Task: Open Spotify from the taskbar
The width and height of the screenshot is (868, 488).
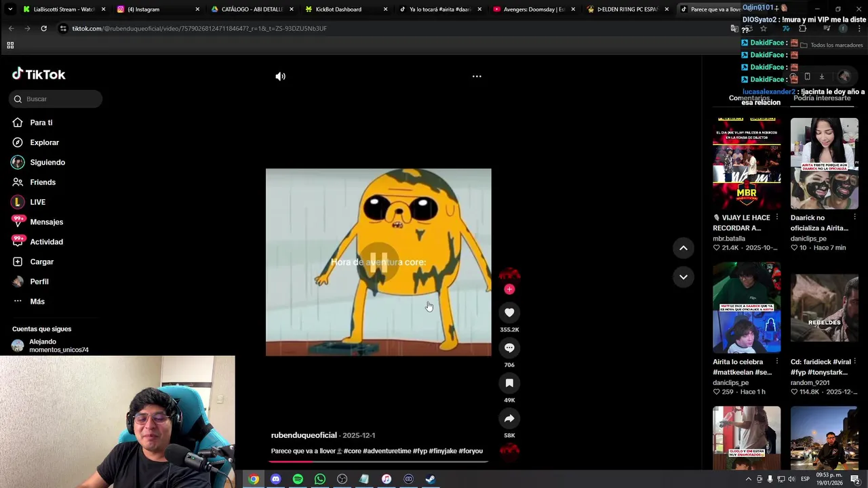Action: click(298, 479)
